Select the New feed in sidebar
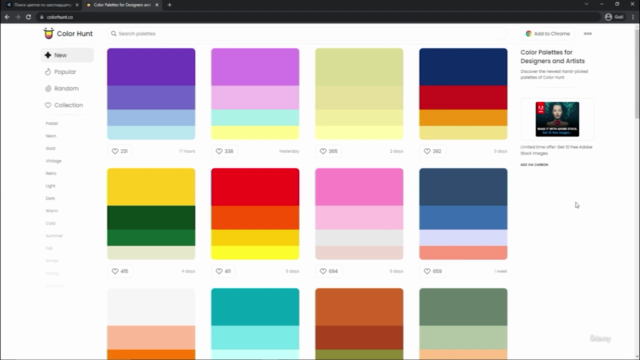Image resolution: width=640 pixels, height=360 pixels. (67, 55)
